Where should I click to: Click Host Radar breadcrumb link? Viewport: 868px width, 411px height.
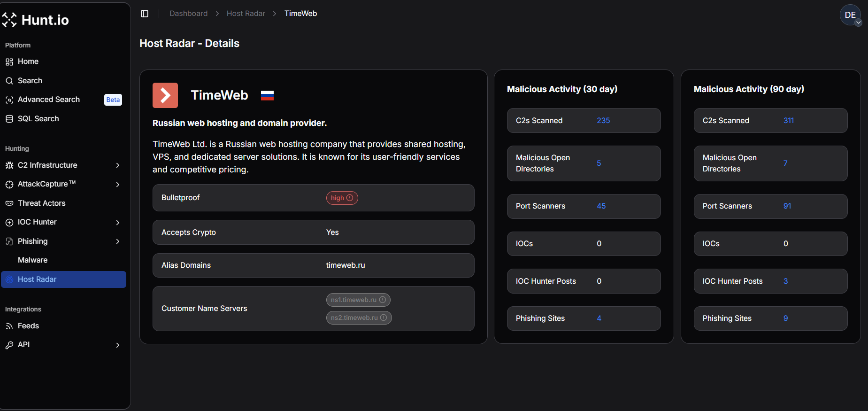[x=246, y=14]
